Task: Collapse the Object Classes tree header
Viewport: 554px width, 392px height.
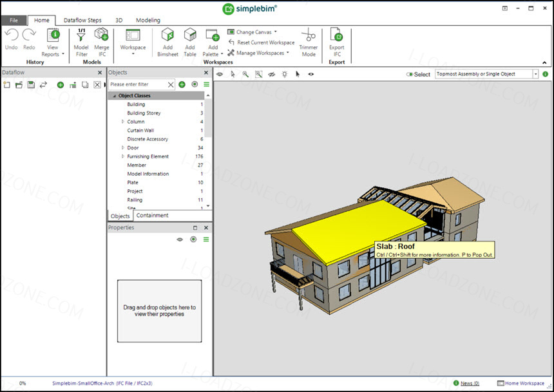Action: (x=114, y=96)
